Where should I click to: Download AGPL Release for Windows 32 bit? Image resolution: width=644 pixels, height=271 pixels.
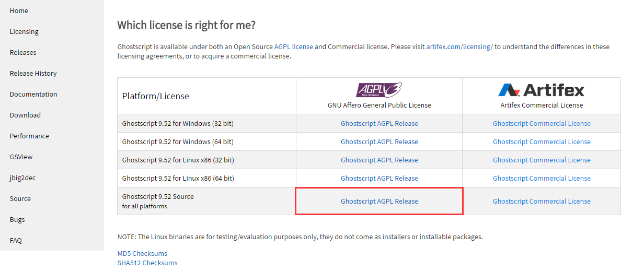pos(379,123)
